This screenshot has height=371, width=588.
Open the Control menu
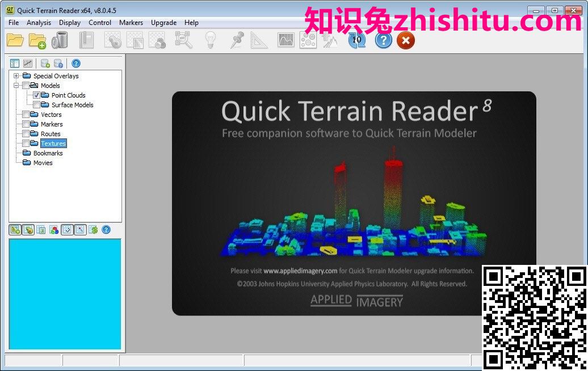(x=100, y=23)
